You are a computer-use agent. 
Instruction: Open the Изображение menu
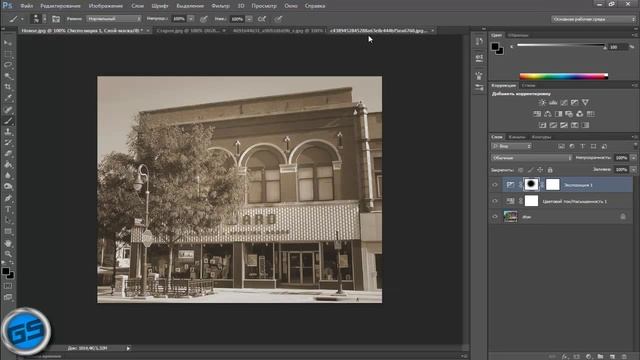[x=105, y=6]
